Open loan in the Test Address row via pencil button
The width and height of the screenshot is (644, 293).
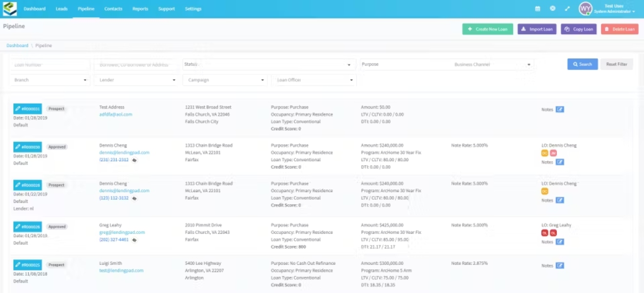pos(27,108)
